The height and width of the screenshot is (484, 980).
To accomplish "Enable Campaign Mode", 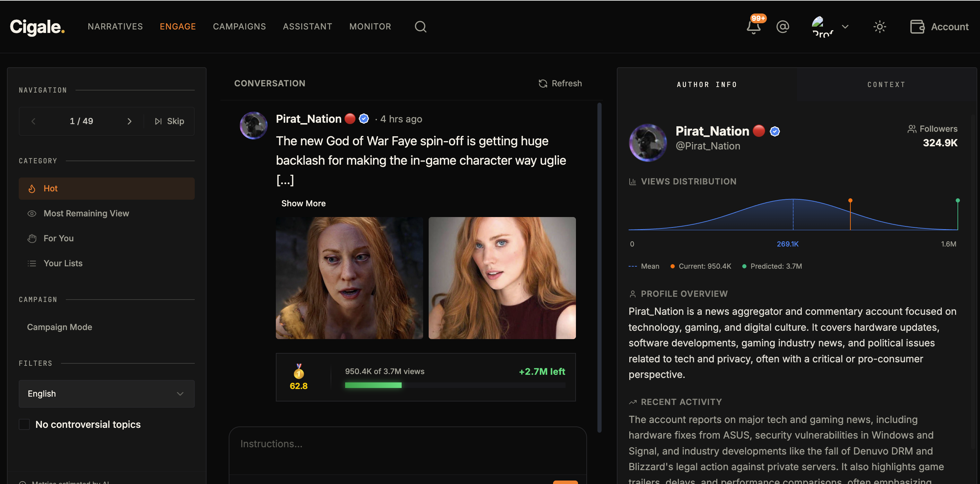I will click(60, 327).
